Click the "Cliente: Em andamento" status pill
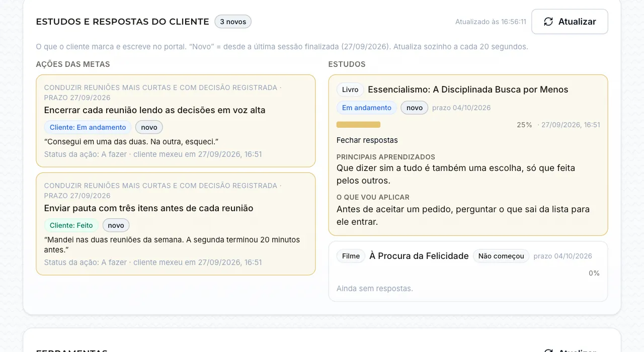The image size is (644, 352). pyautogui.click(x=88, y=127)
